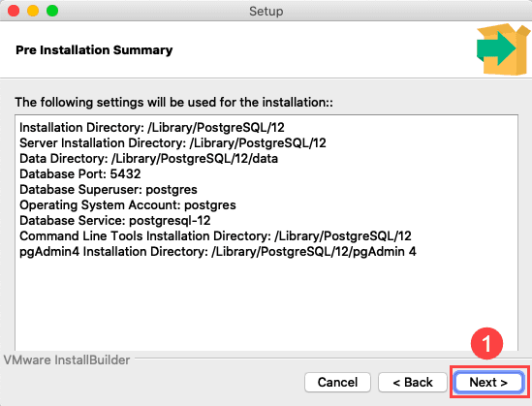Click the Setup window title text
This screenshot has height=406, width=532.
pos(266,11)
